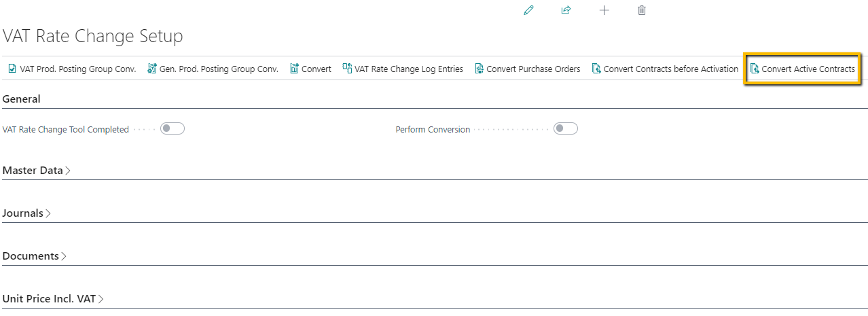The height and width of the screenshot is (316, 868).
Task: Click the General section heading
Action: tap(22, 99)
